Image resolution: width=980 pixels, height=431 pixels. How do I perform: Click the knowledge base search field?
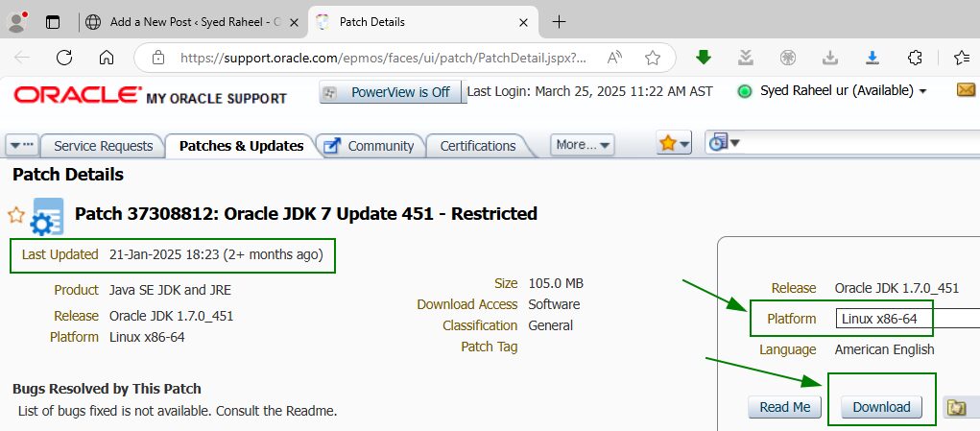pos(861,143)
